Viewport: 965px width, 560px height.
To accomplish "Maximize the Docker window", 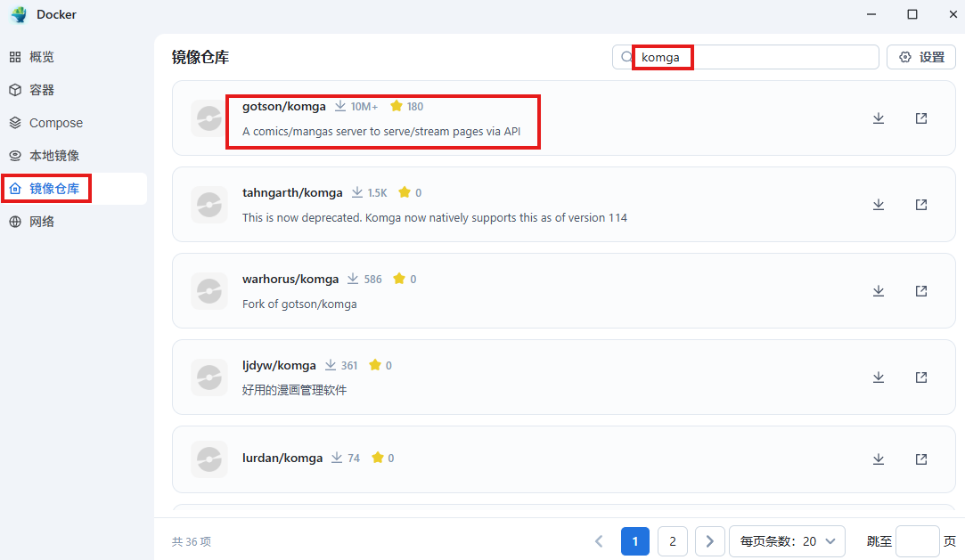I will click(912, 14).
